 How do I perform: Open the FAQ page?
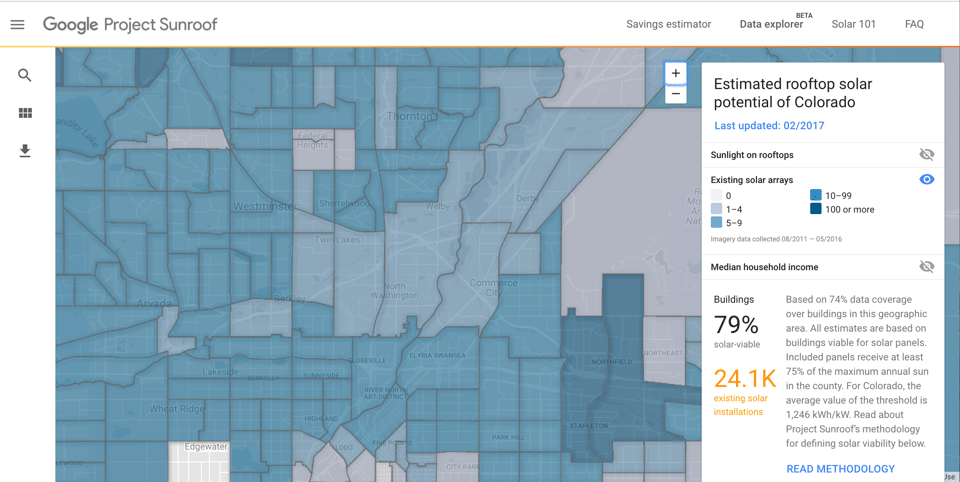click(914, 25)
